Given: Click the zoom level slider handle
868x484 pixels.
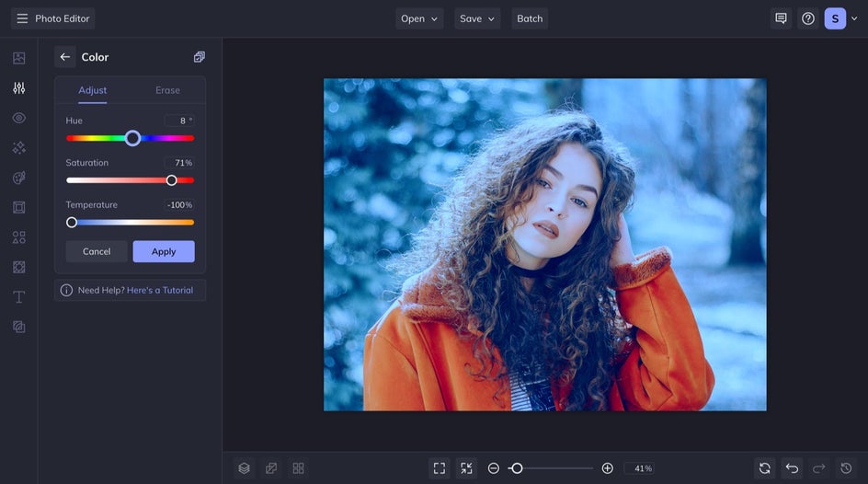Looking at the screenshot, I should [517, 468].
